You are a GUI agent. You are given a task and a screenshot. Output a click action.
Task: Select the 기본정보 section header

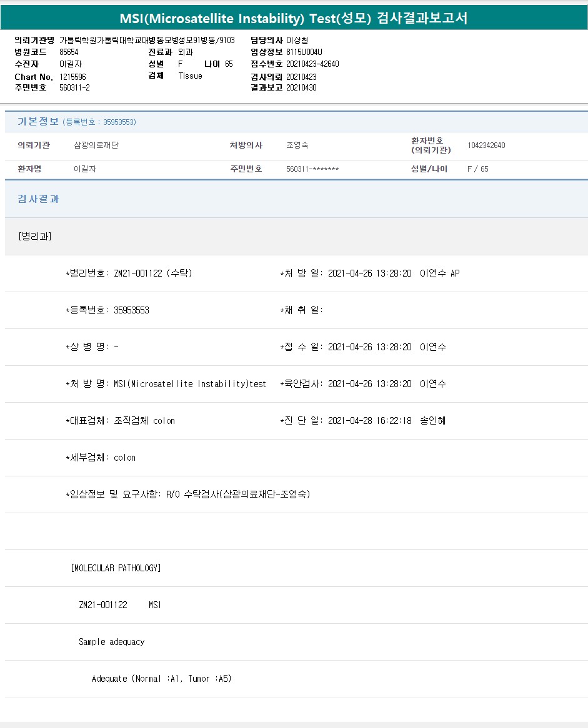38,122
